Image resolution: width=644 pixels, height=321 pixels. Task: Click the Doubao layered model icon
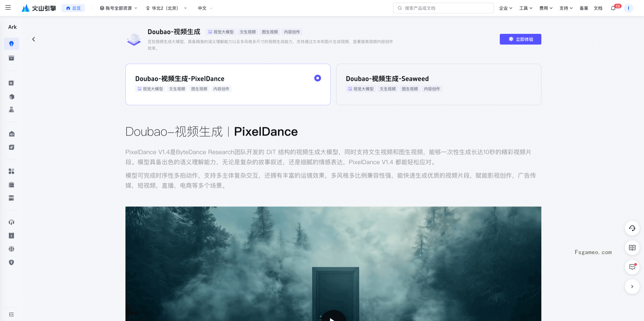click(134, 40)
